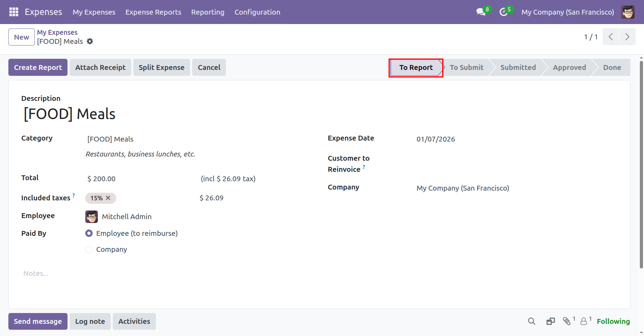Click into the Notes text field
Viewport: 644px width, 336px height.
(139, 273)
